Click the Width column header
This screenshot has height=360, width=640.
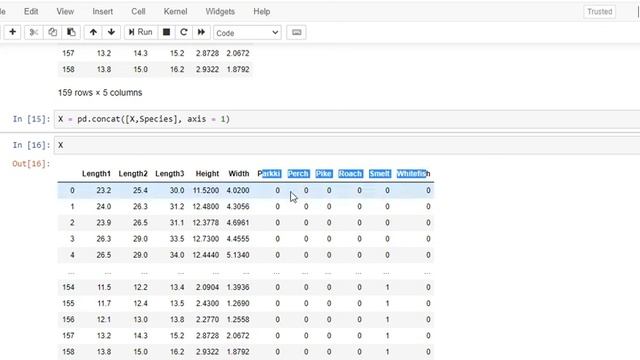click(x=239, y=173)
